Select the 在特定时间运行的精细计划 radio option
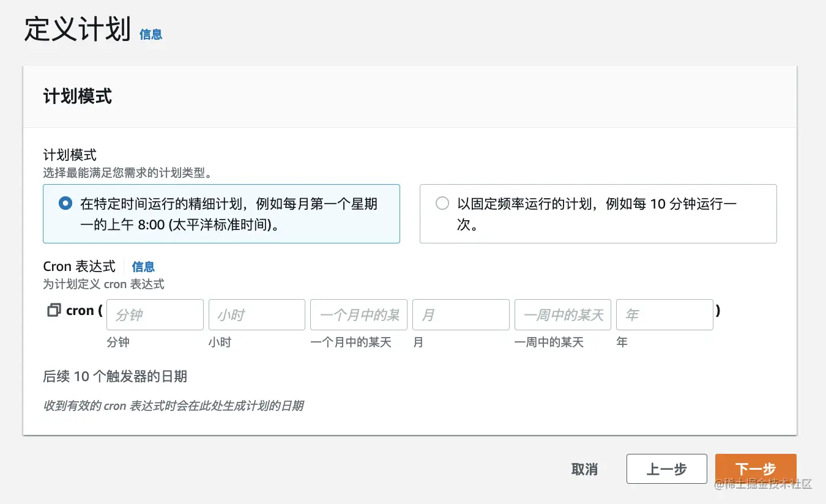826x504 pixels. [65, 204]
